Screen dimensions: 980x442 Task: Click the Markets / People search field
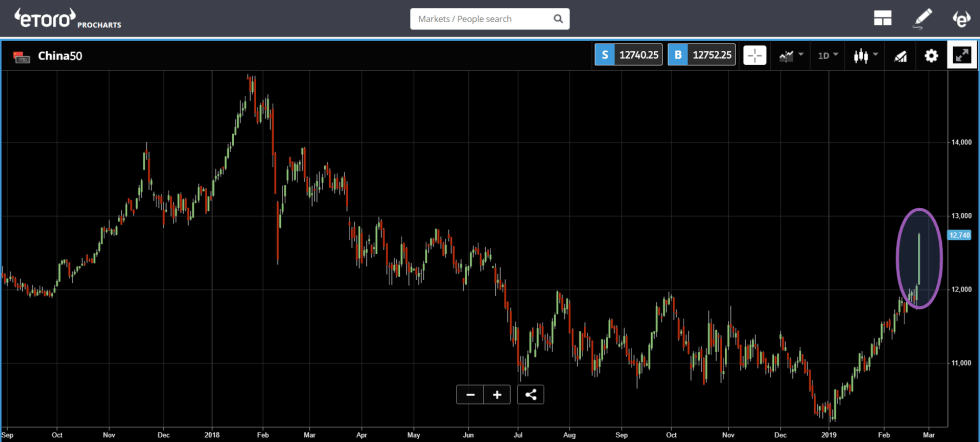pyautogui.click(x=480, y=19)
